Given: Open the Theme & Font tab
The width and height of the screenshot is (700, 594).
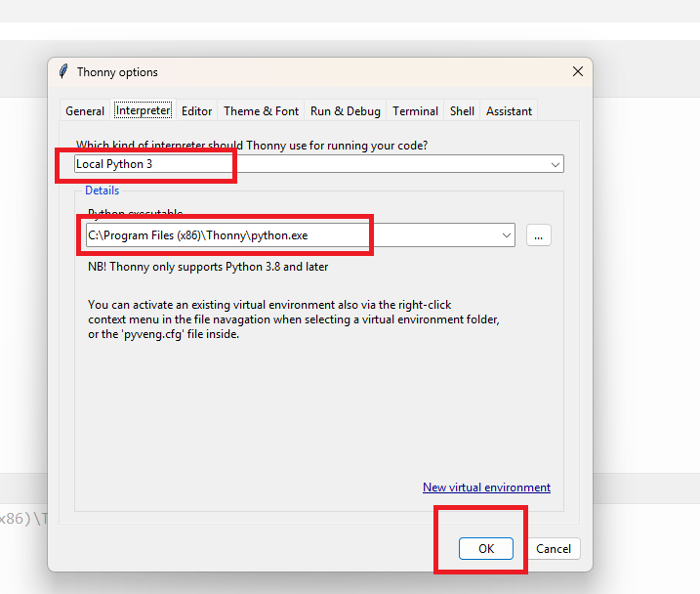Looking at the screenshot, I should [x=262, y=111].
